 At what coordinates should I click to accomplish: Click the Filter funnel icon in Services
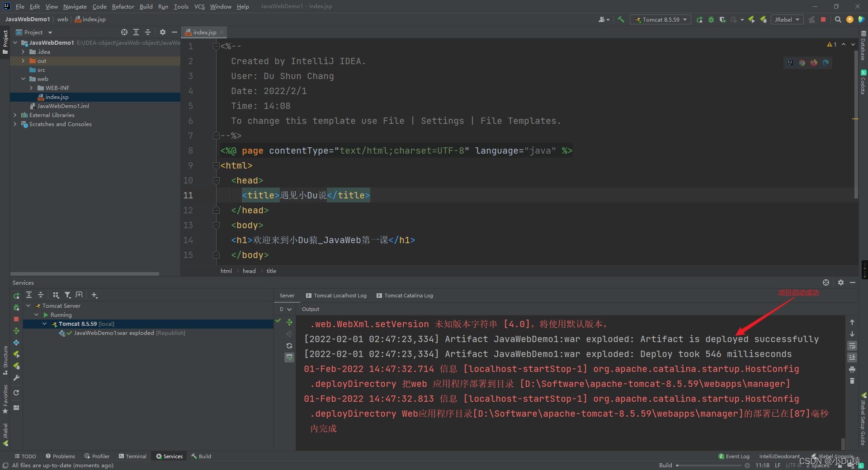(68, 295)
